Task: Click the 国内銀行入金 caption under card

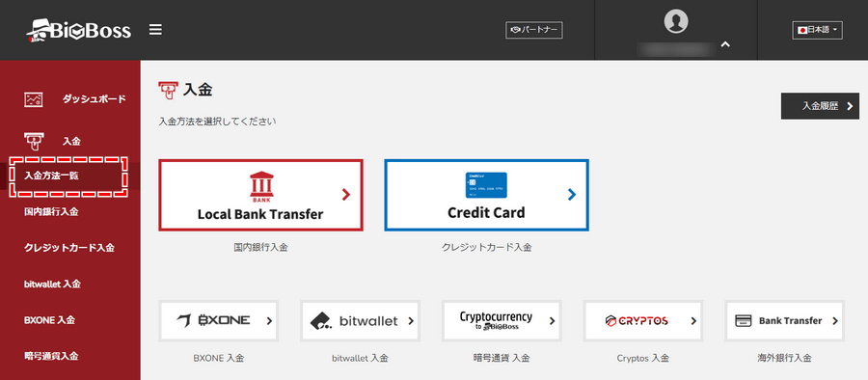Action: pos(260,248)
